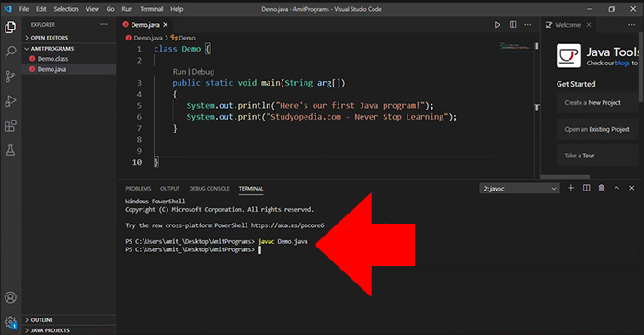Select the Demo.java editor tab
The image size is (644, 335).
coord(144,25)
